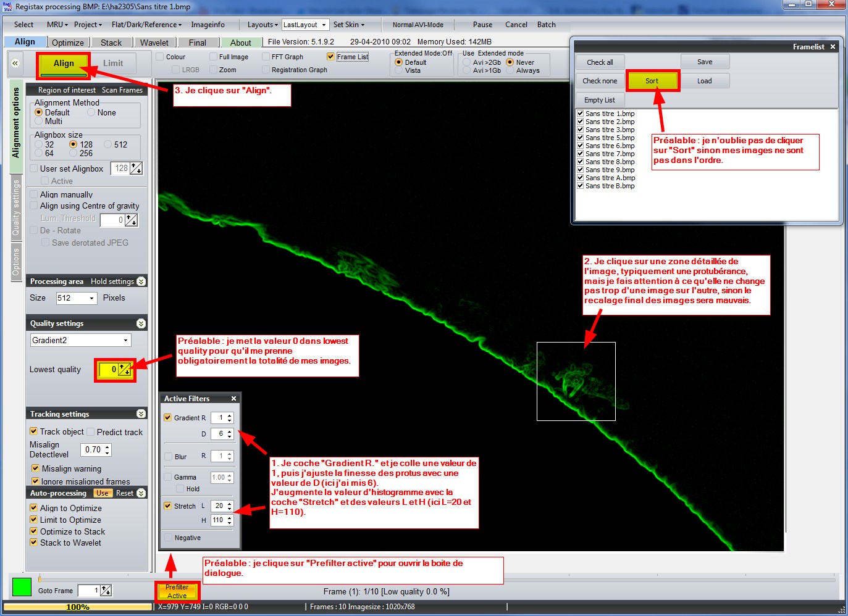Click the Use auto-processing button
848x616 pixels.
click(x=103, y=493)
